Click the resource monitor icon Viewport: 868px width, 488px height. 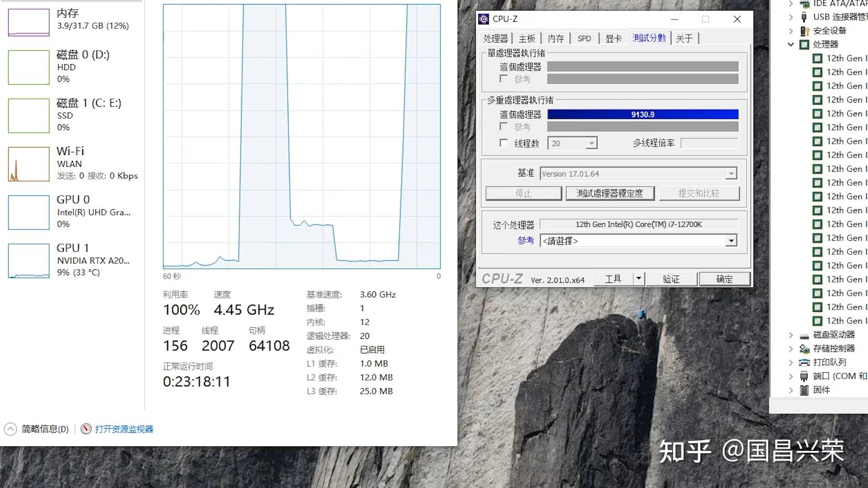86,429
